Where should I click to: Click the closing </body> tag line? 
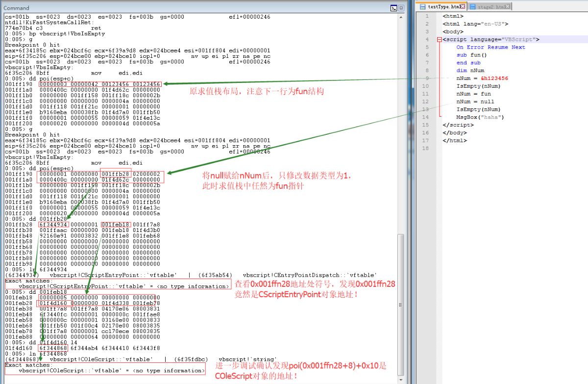pyautogui.click(x=455, y=133)
